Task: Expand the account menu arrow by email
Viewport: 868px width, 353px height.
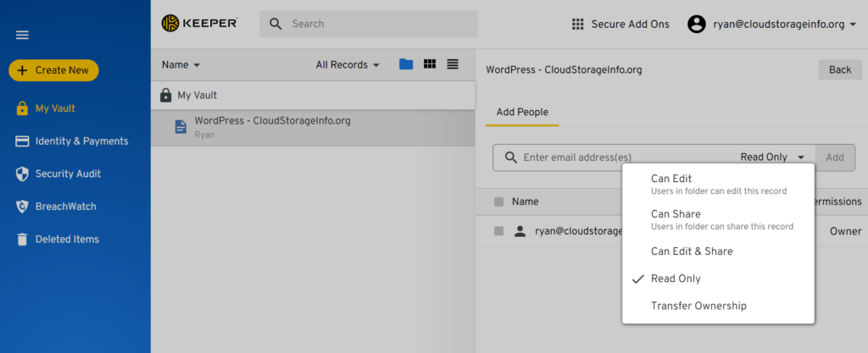Action: 853,25
